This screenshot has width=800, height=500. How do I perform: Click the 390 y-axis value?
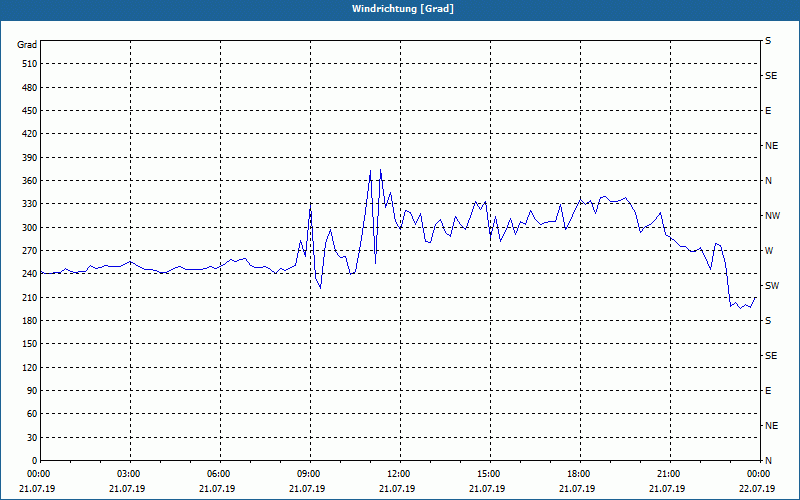pyautogui.click(x=30, y=158)
